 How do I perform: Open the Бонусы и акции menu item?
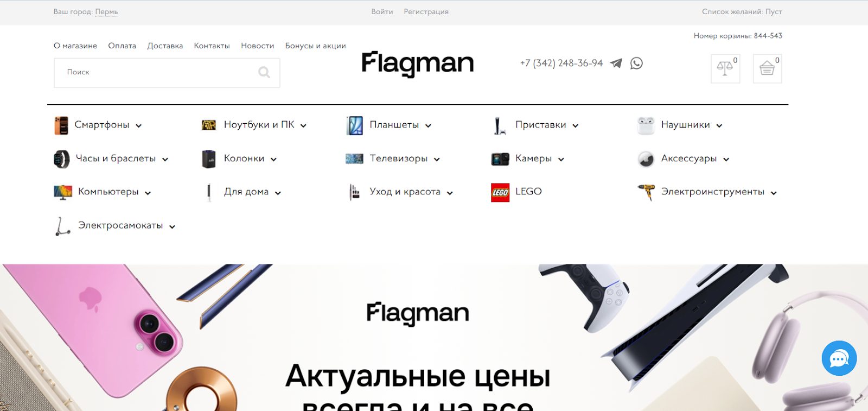pyautogui.click(x=316, y=46)
